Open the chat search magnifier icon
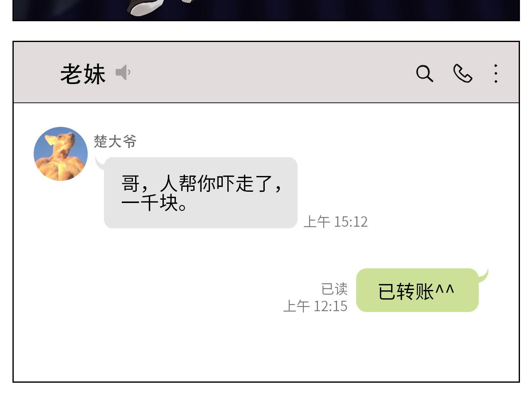This screenshot has width=532, height=406. (424, 74)
